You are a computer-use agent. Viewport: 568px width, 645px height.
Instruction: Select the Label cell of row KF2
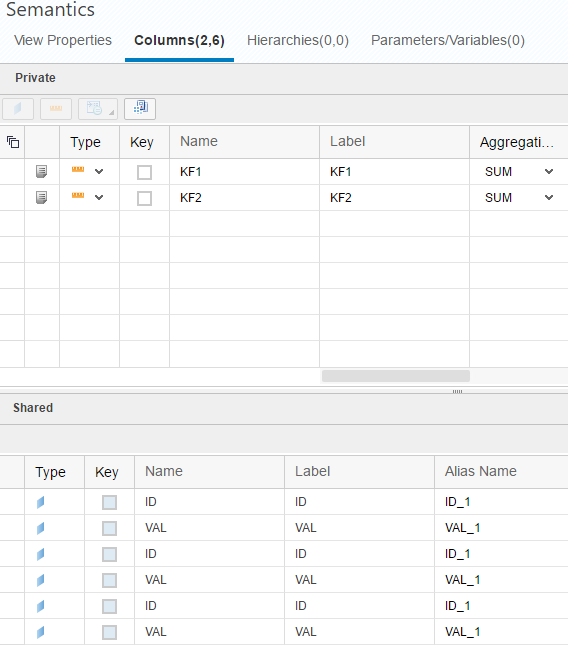click(x=394, y=197)
